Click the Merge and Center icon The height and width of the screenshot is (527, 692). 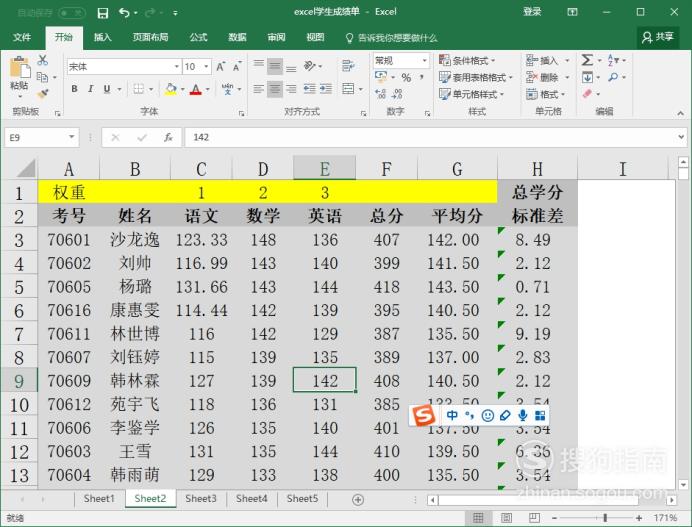click(x=348, y=89)
